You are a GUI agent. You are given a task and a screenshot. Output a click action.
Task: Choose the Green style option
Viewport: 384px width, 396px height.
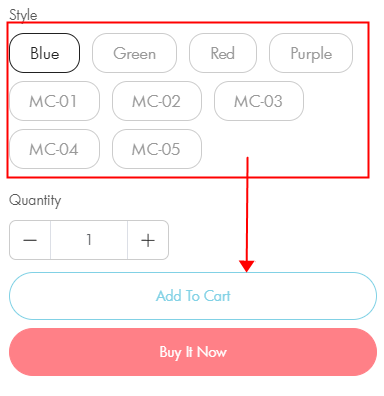pyautogui.click(x=134, y=53)
